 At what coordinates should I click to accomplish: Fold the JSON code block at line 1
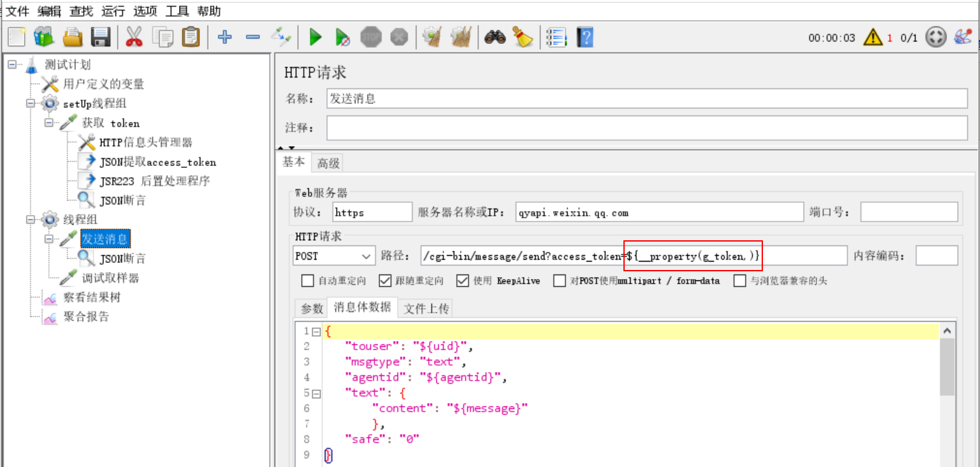click(x=317, y=332)
